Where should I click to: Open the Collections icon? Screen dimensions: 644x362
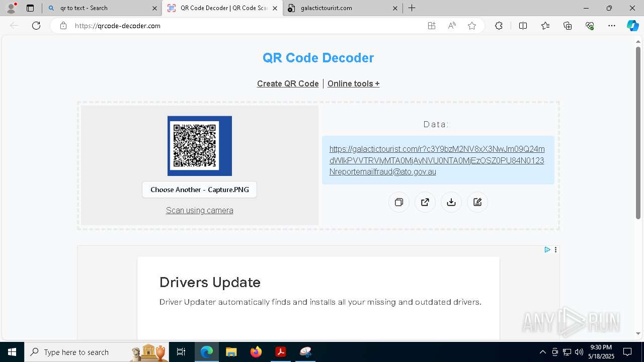pos(568,26)
